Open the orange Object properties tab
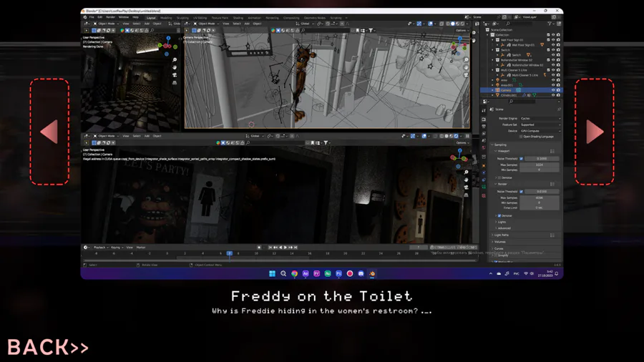 tap(484, 165)
